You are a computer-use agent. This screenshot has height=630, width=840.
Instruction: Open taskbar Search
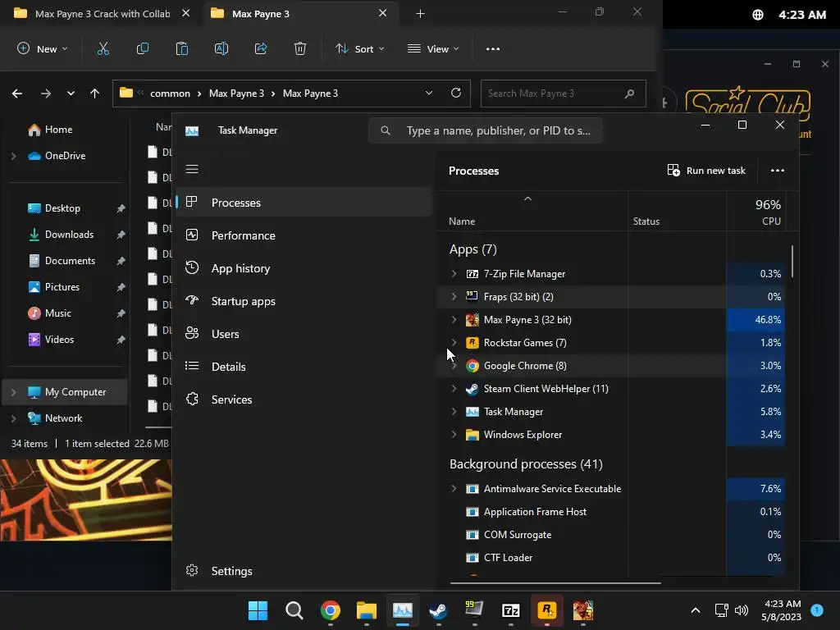coord(294,610)
